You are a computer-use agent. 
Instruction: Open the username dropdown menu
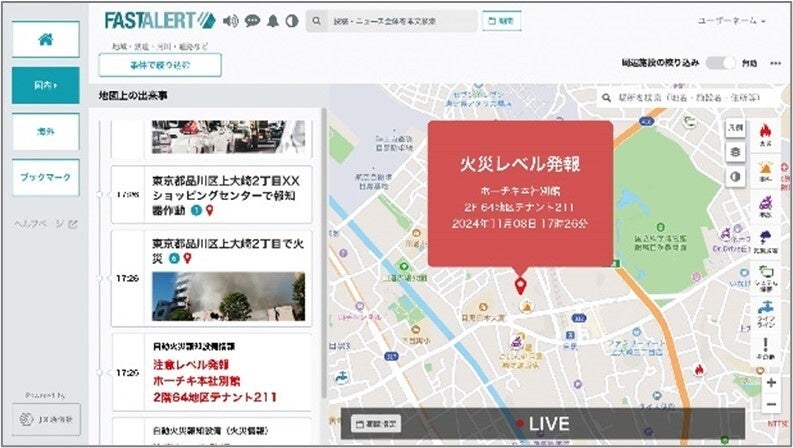(731, 21)
